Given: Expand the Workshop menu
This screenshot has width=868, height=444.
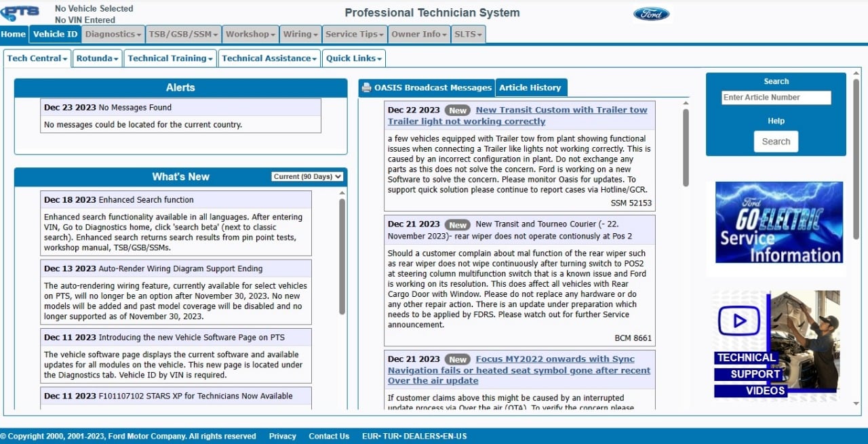Looking at the screenshot, I should 251,34.
